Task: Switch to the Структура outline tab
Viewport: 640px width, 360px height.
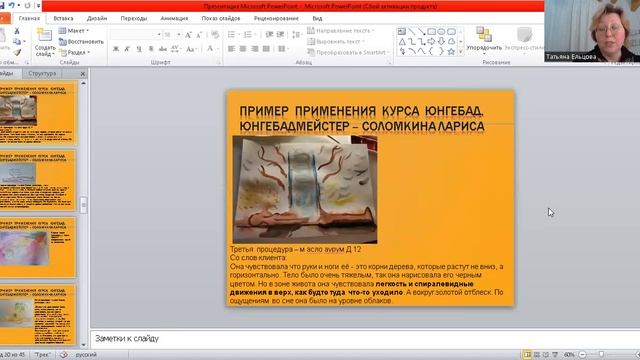Action: click(42, 73)
